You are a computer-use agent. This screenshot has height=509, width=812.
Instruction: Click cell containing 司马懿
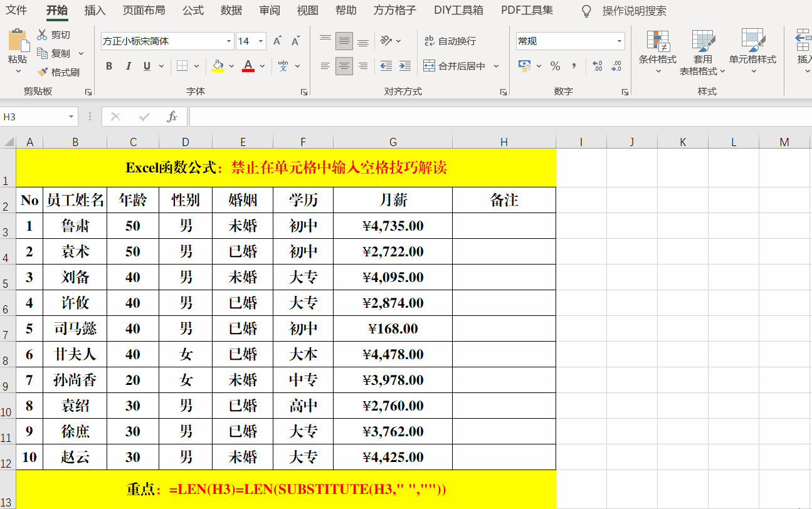tap(75, 328)
